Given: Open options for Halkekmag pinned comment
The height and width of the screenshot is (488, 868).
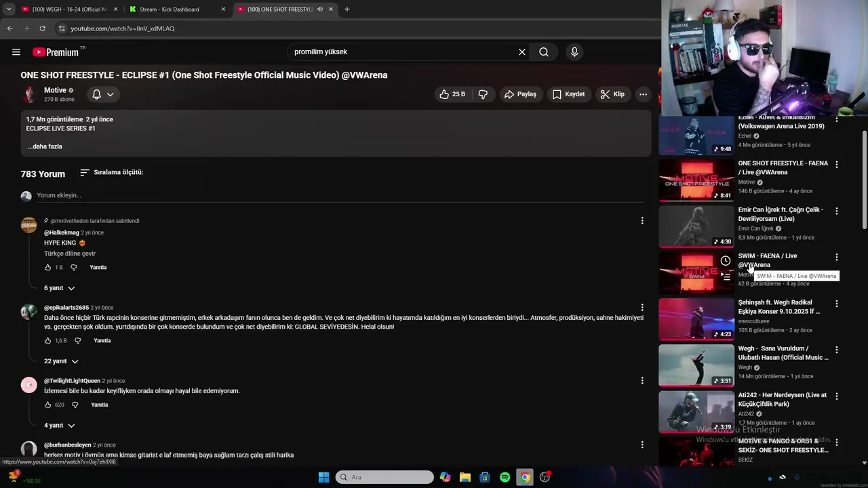Looking at the screenshot, I should tap(642, 221).
